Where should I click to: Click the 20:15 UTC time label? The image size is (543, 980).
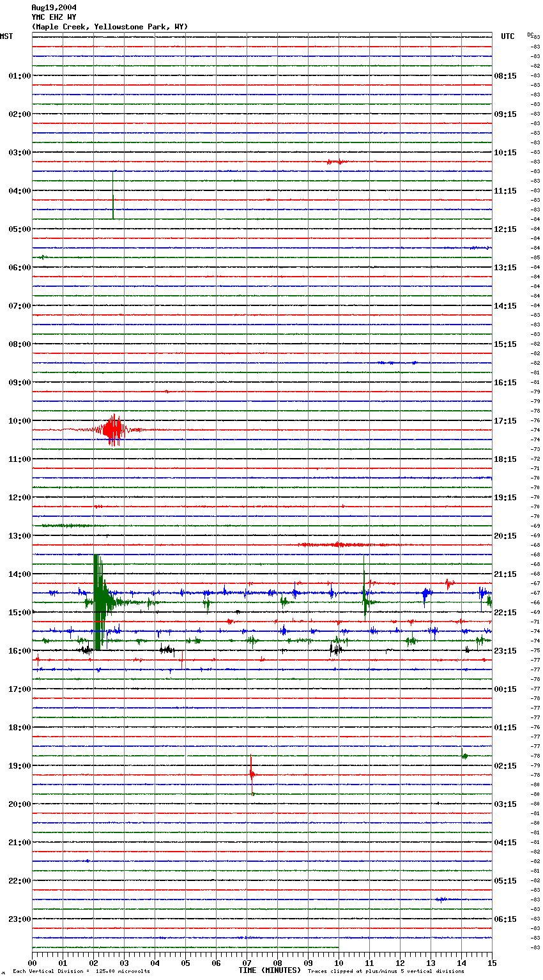tap(505, 536)
